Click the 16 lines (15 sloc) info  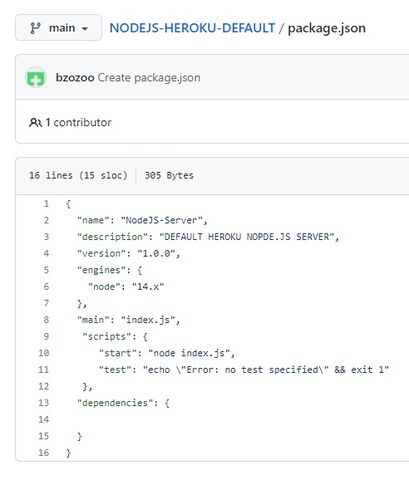78,175
